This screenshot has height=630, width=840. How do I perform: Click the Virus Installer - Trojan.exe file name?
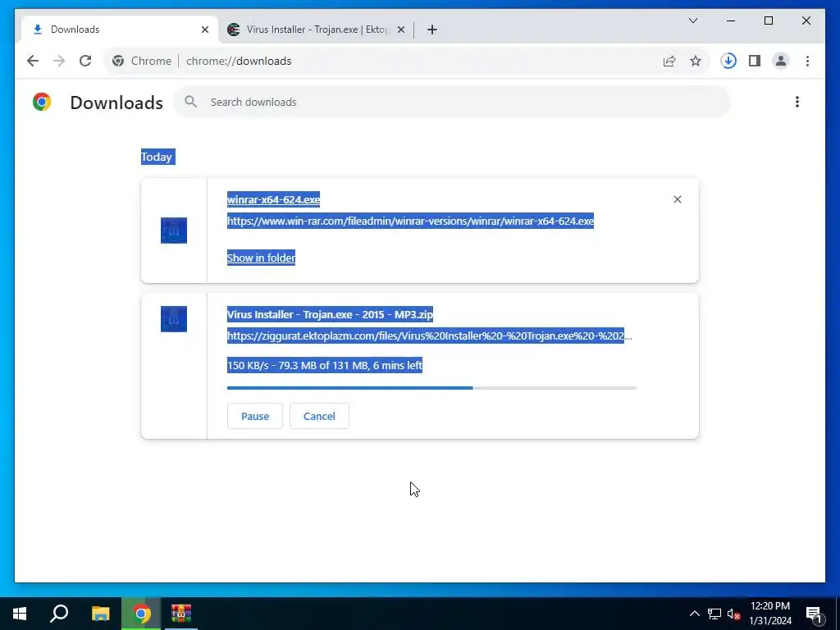pos(330,314)
